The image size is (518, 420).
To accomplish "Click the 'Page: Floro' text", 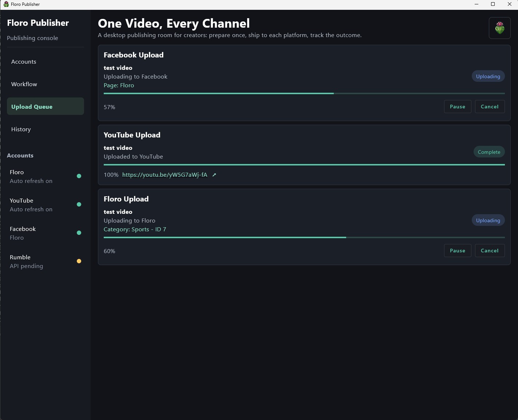I will (119, 85).
